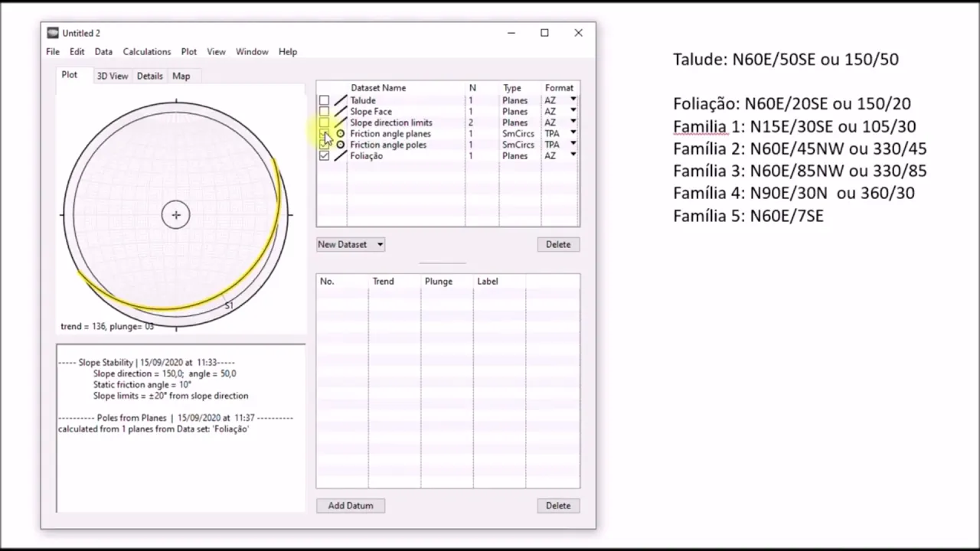
Task: Uncheck the Foliação dataset checkbox
Action: tap(325, 156)
